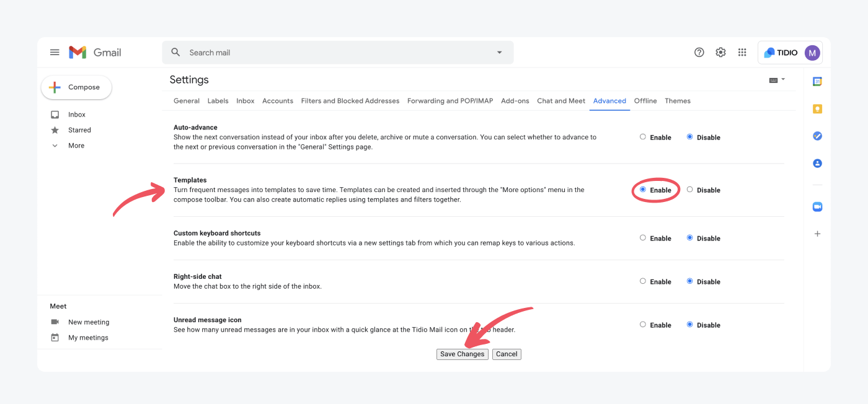Start a New meeting under Meet

(x=88, y=322)
